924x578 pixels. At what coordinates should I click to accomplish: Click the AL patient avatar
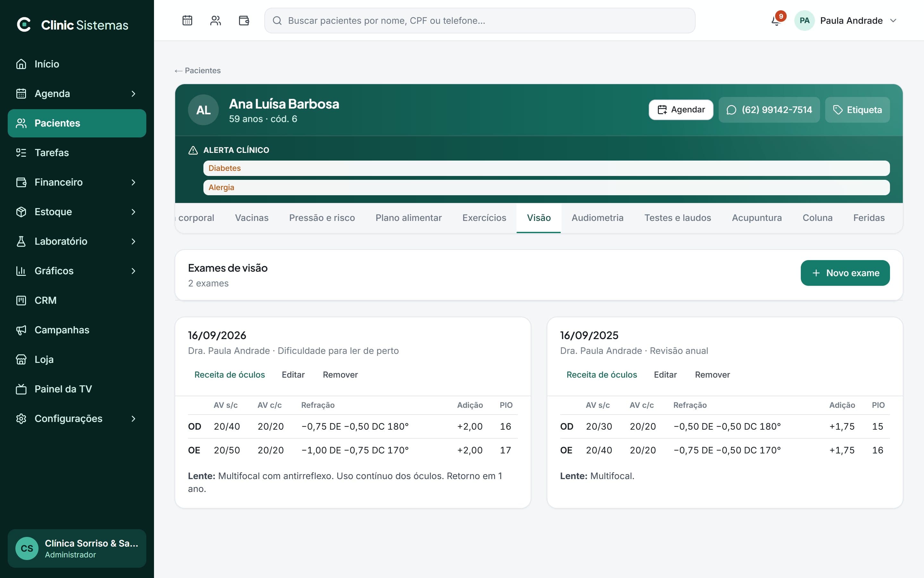203,110
